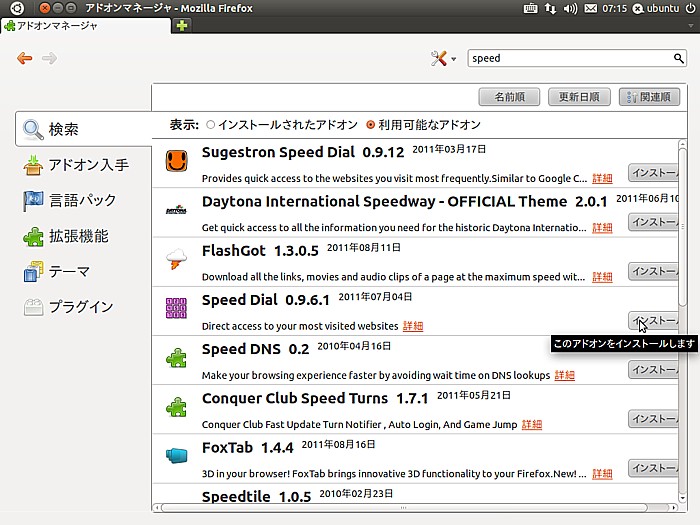Open the 言語パック category
The image size is (700, 525).
click(70, 200)
